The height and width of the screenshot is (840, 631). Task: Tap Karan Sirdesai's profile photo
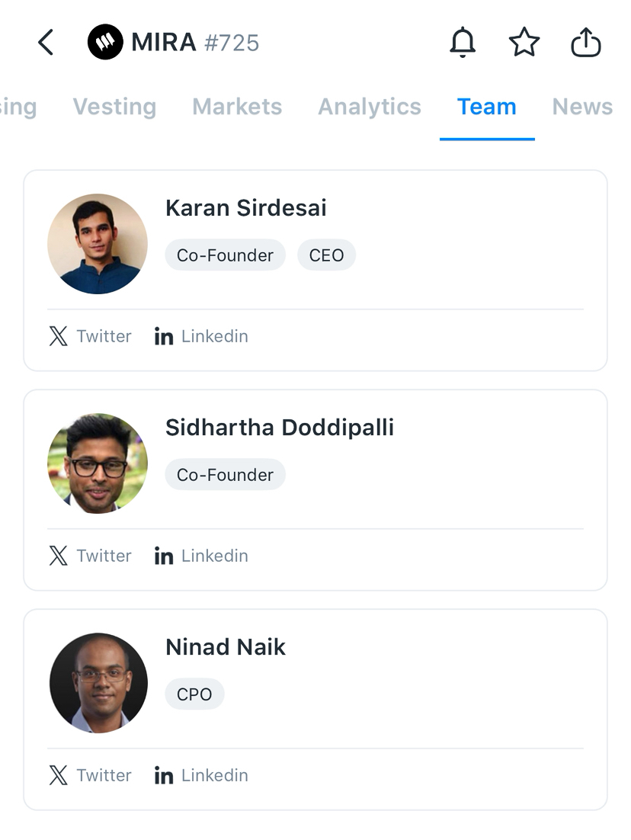[x=98, y=244]
